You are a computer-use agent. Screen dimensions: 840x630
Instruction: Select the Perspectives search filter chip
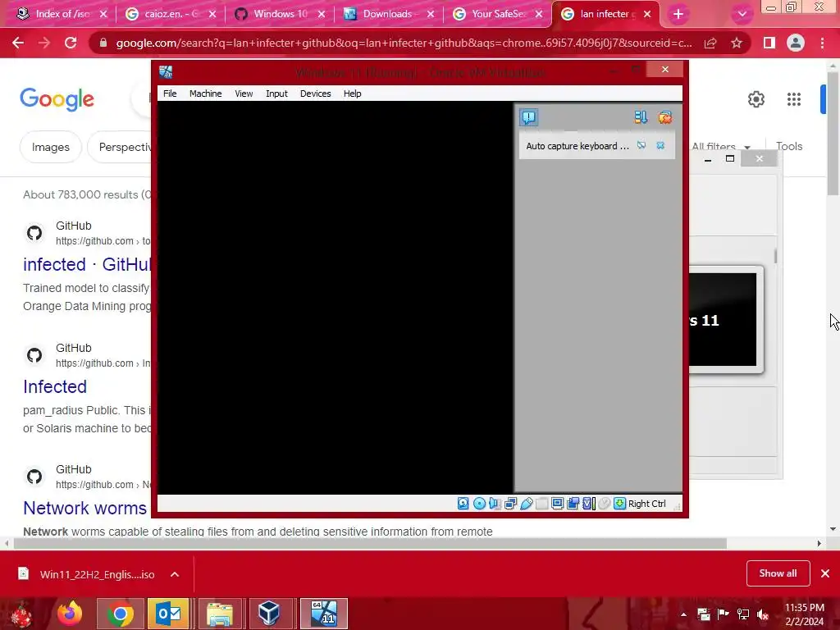point(120,147)
